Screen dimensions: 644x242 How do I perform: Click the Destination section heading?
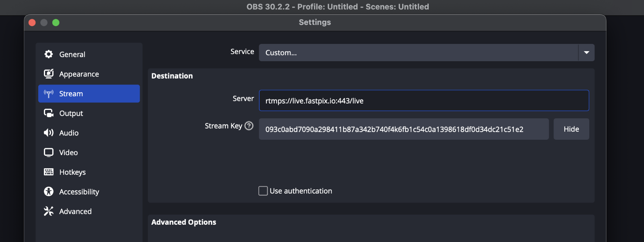(x=172, y=76)
